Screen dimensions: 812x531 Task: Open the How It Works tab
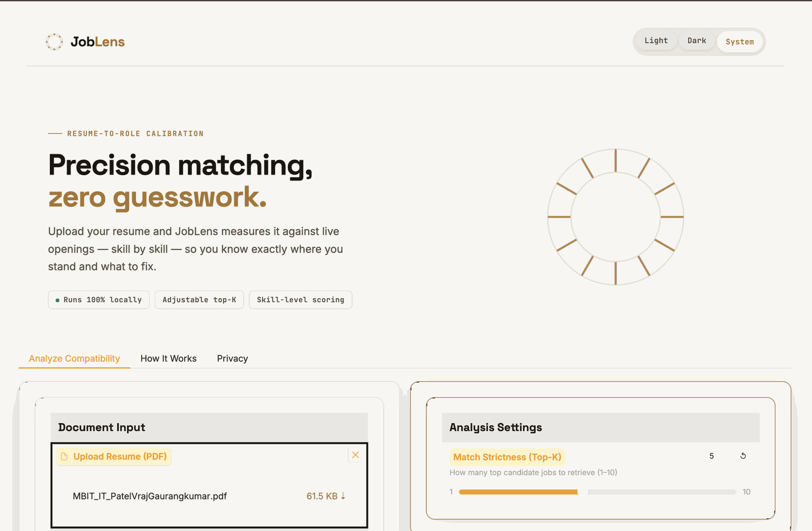point(168,359)
